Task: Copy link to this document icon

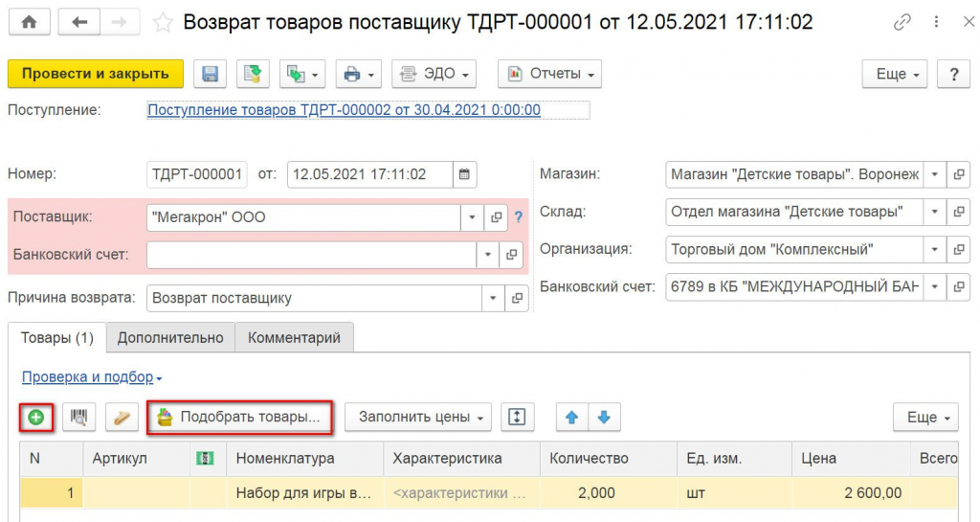Action: pyautogui.click(x=902, y=22)
